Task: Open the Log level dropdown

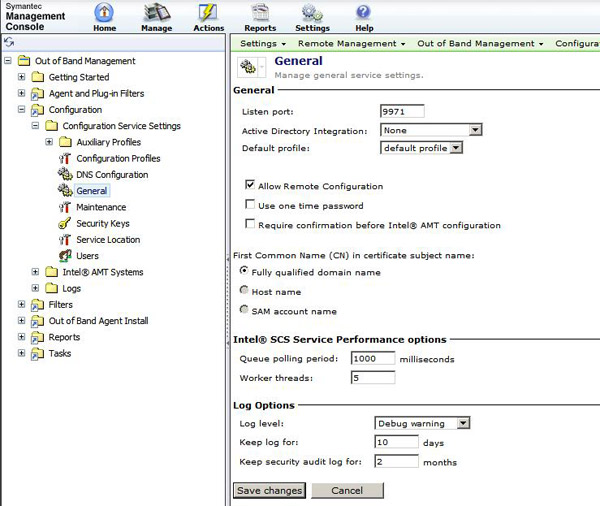Action: [422, 423]
